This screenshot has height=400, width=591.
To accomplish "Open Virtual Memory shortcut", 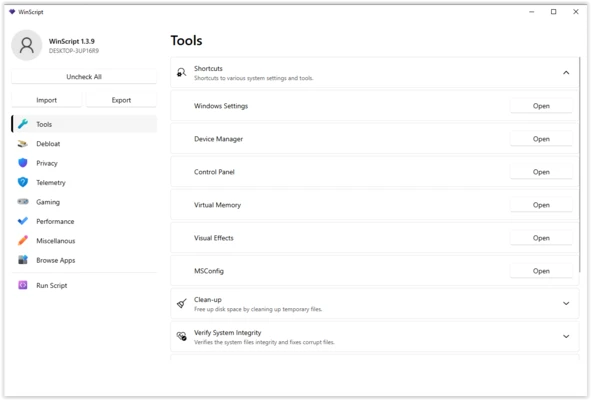I will coord(541,205).
